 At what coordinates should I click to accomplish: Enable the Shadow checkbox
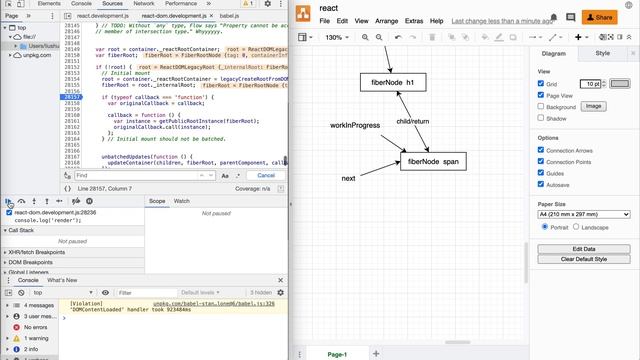[541, 118]
